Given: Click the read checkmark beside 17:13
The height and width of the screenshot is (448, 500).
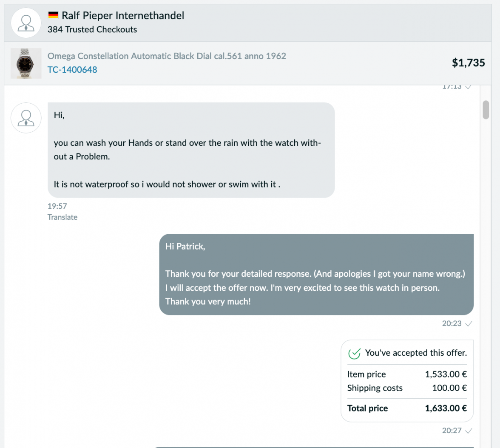Looking at the screenshot, I should pyautogui.click(x=468, y=87).
